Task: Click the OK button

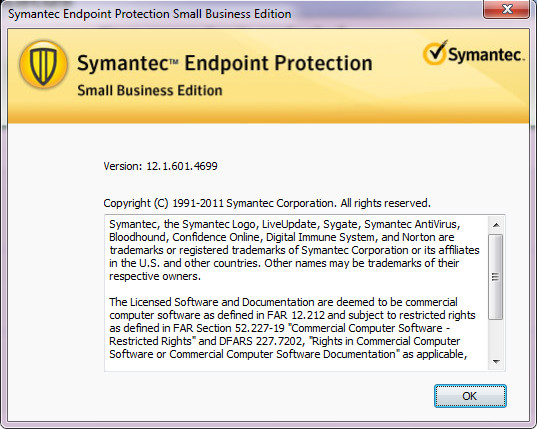Action: click(470, 396)
